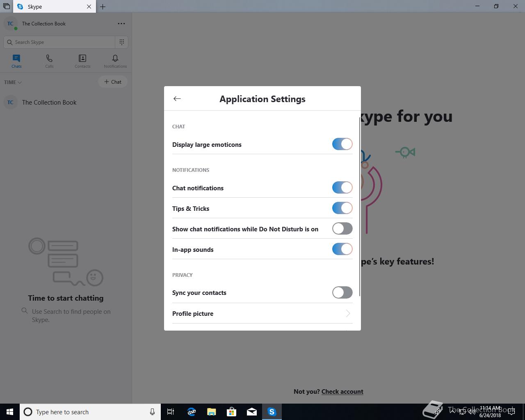525x420 pixels.
Task: Open the tab sets icon in title bar
Action: click(7, 6)
